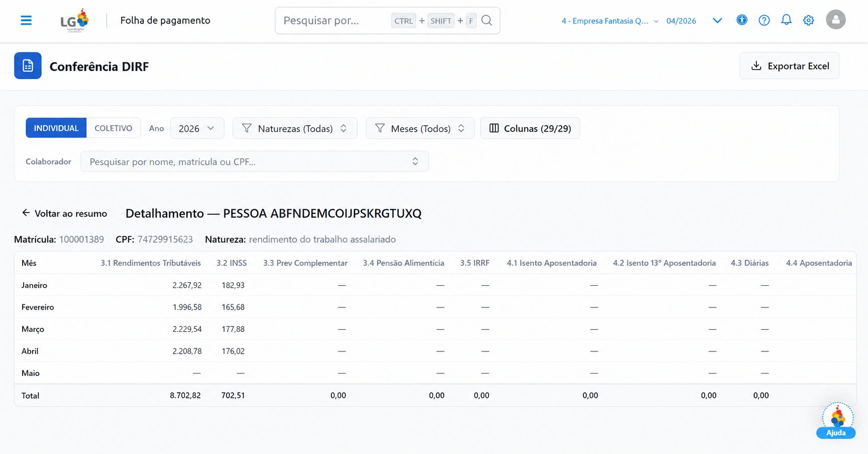Open the hamburger navigation menu
The image size is (868, 454).
click(x=26, y=21)
